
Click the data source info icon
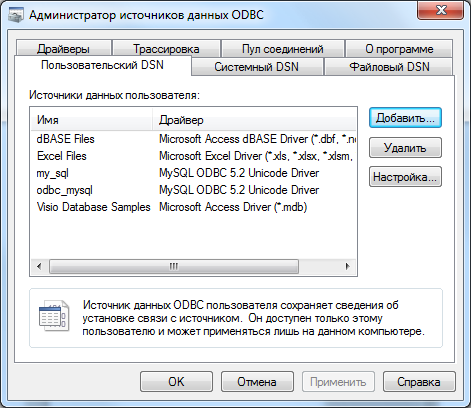click(x=54, y=316)
